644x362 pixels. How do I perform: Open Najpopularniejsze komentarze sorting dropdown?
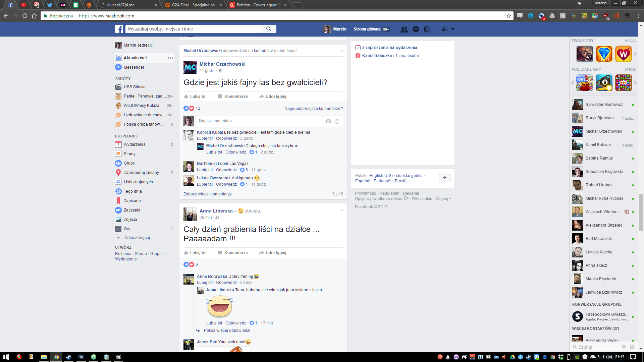pos(313,109)
